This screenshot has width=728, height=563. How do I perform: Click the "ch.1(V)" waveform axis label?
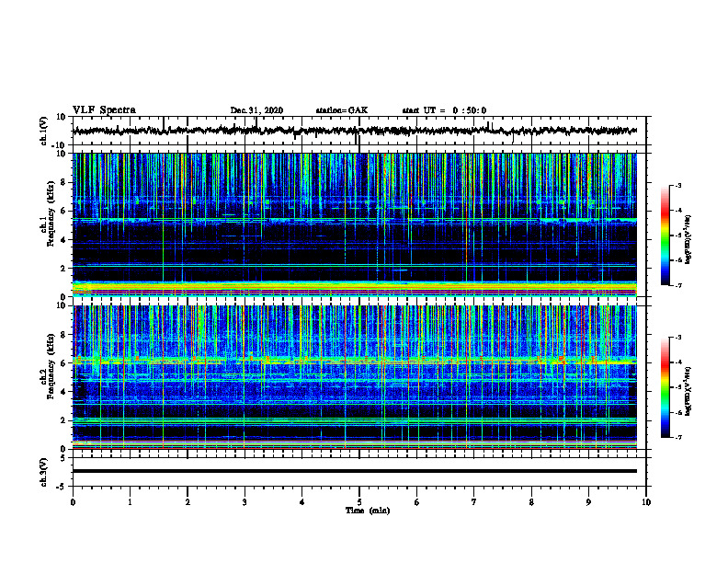[43, 131]
